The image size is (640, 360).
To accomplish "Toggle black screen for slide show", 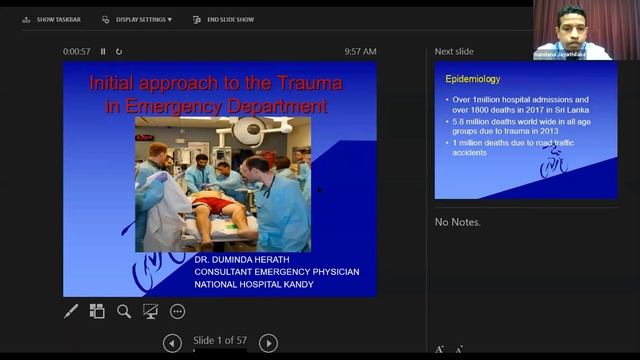I will [150, 311].
